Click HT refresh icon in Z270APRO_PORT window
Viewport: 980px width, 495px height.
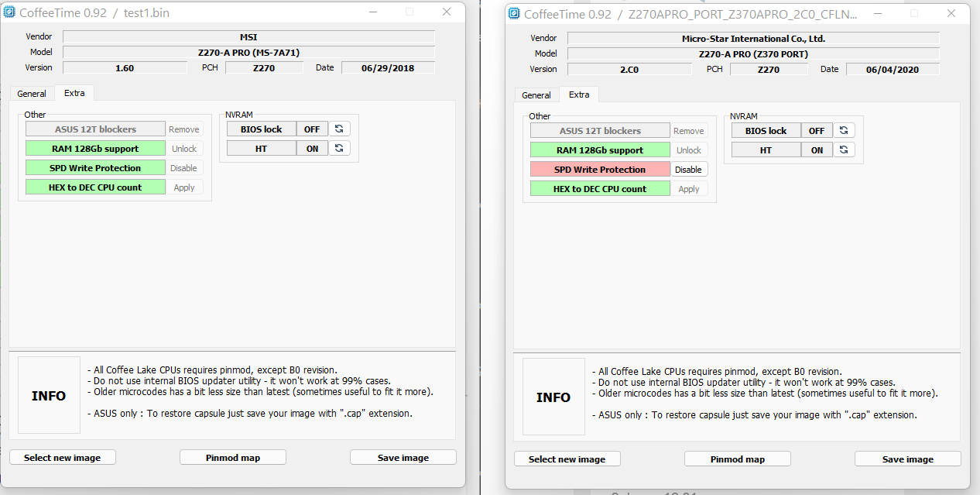pyautogui.click(x=844, y=150)
